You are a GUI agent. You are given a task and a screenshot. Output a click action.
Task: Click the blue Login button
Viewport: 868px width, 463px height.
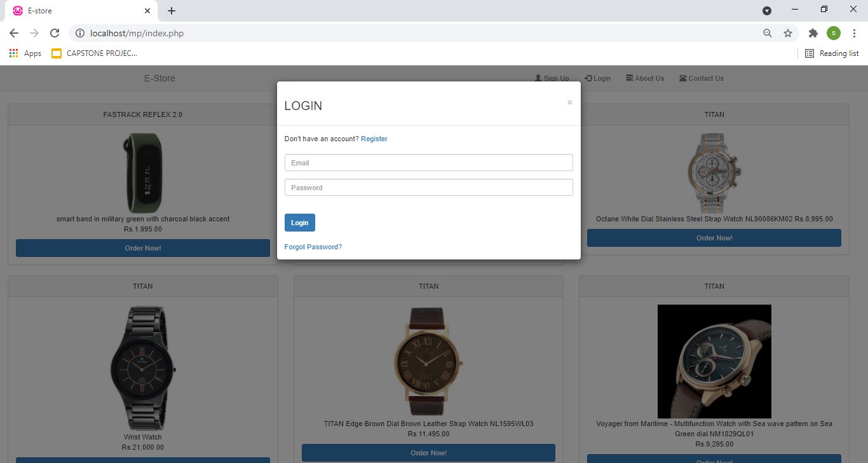click(300, 223)
